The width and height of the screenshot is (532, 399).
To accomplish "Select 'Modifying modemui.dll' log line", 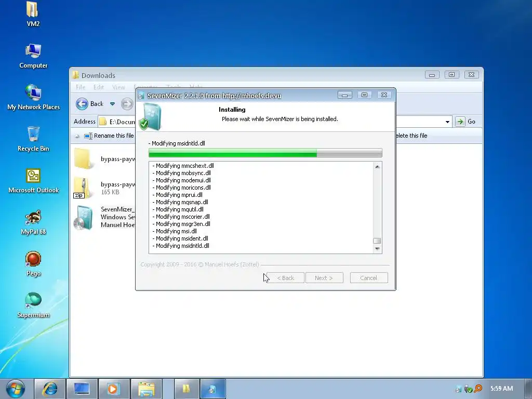I will [181, 180].
